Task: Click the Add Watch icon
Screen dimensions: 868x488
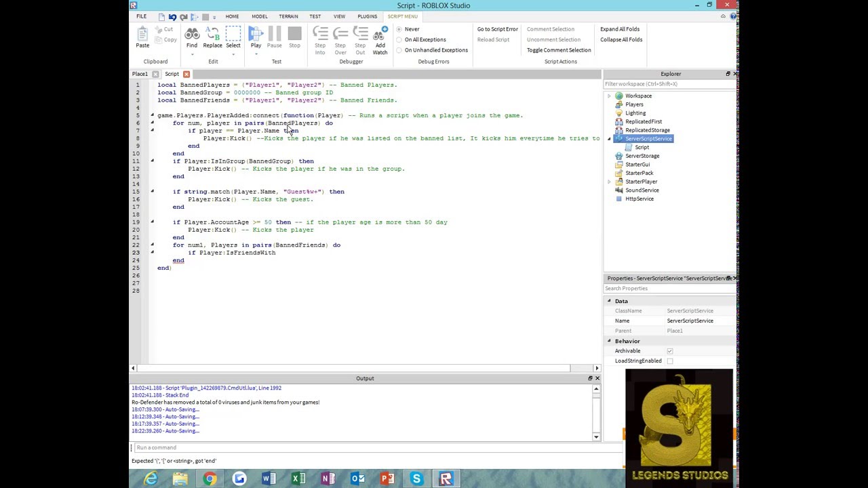Action: coord(380,34)
